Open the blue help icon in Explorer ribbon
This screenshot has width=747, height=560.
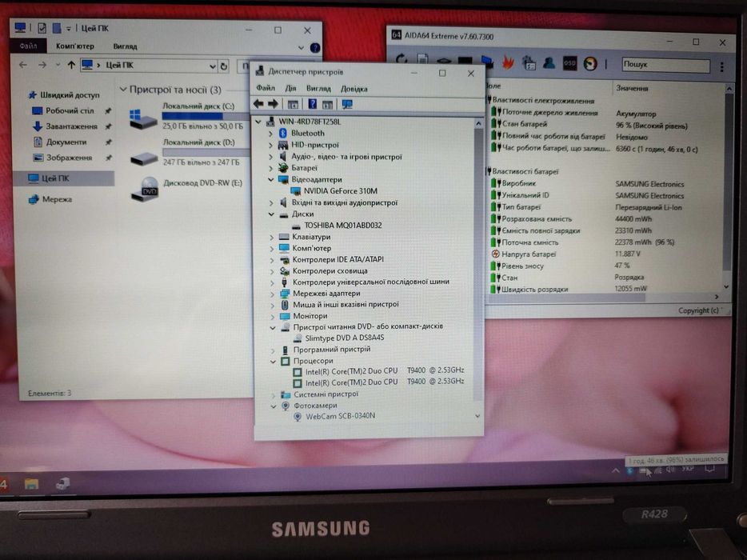point(315,48)
